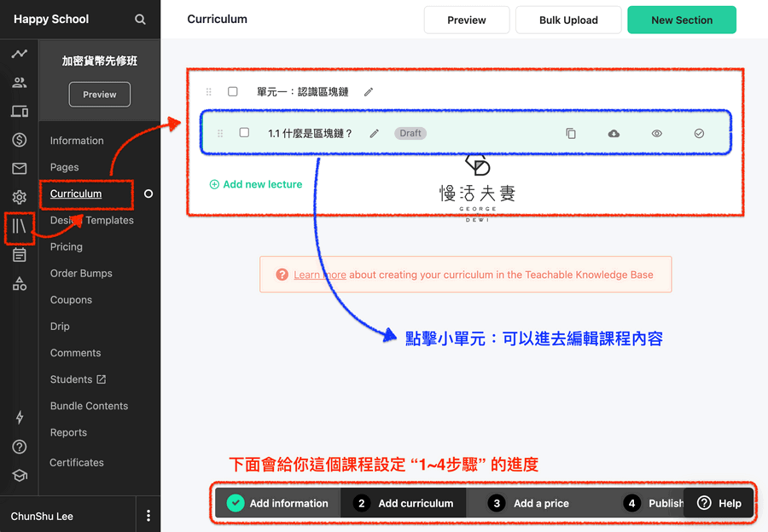This screenshot has height=532, width=768.
Task: Open Coupons in the course sidebar menu
Action: (x=71, y=299)
